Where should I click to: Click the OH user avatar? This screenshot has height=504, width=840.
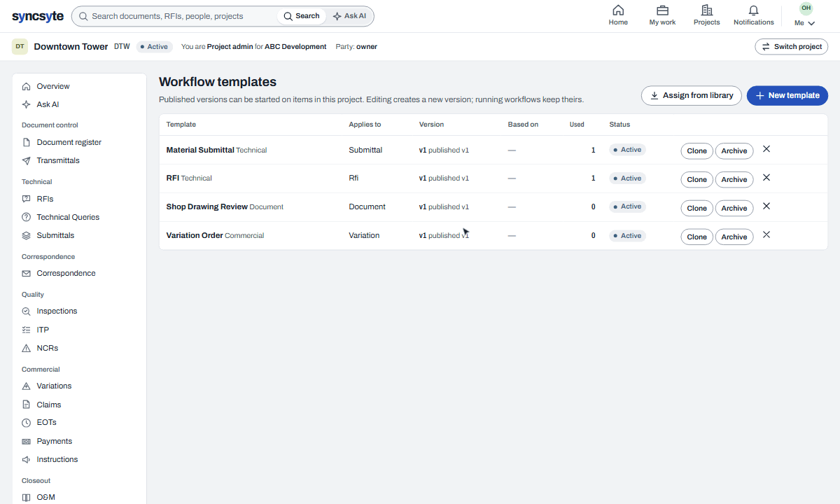point(806,8)
